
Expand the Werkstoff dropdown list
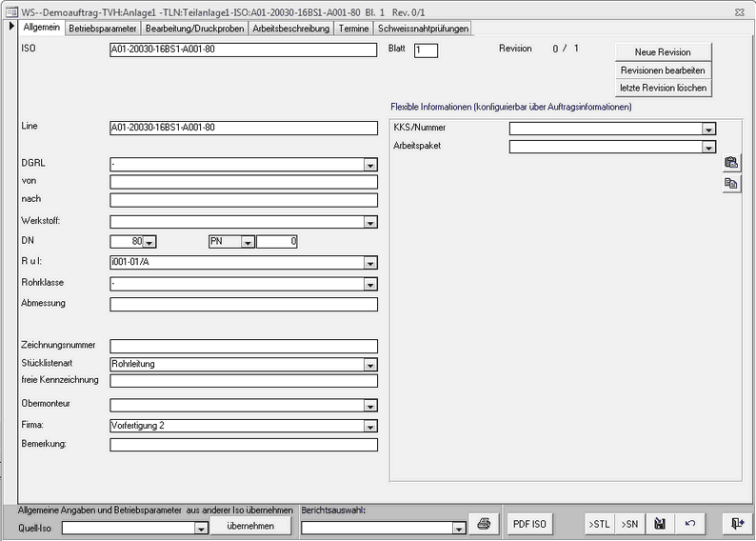coord(370,223)
